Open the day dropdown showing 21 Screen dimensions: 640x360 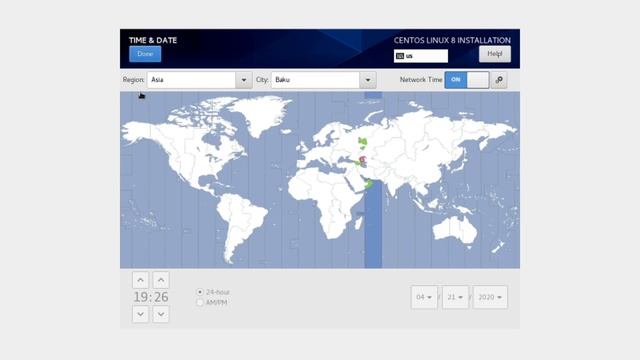(x=455, y=297)
